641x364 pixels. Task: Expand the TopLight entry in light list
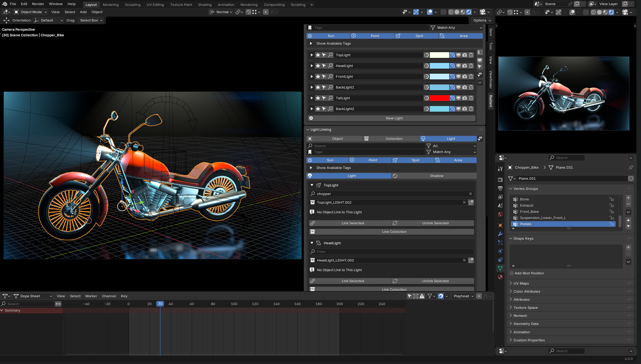(x=312, y=55)
